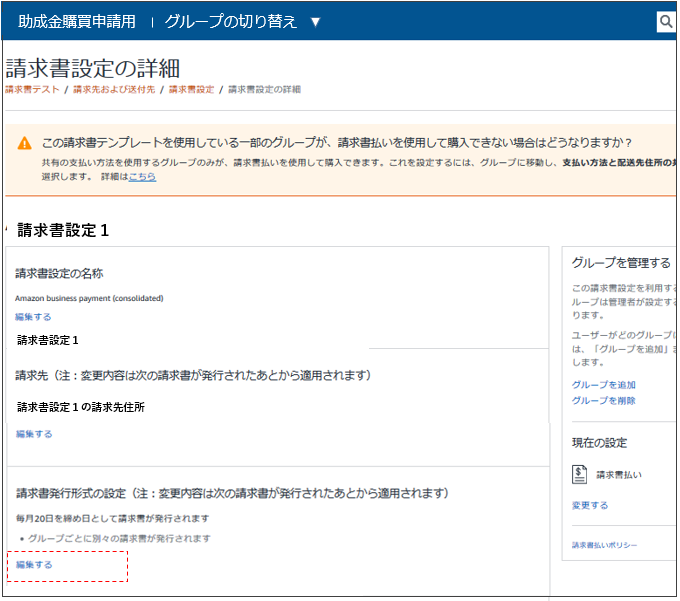This screenshot has width=680, height=601.
Task: Click the orange warning triangle icon
Action: (24, 143)
